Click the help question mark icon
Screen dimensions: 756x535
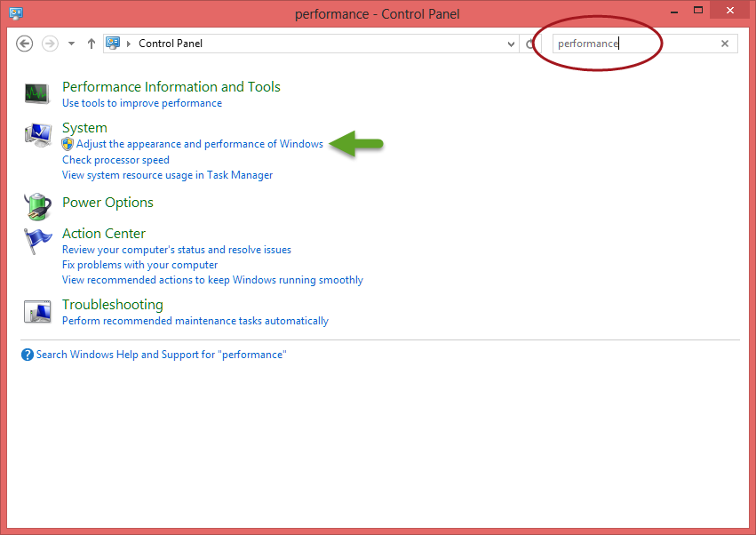tap(27, 355)
